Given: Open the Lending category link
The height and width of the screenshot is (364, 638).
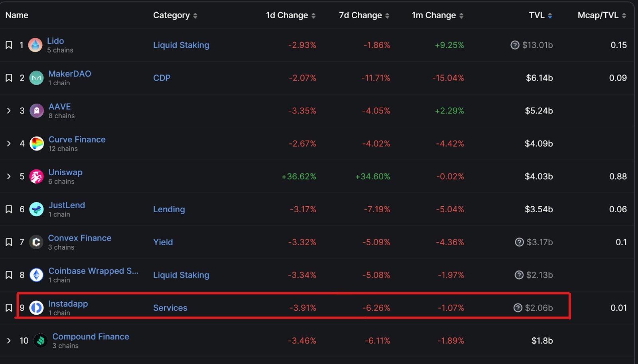Looking at the screenshot, I should point(169,209).
